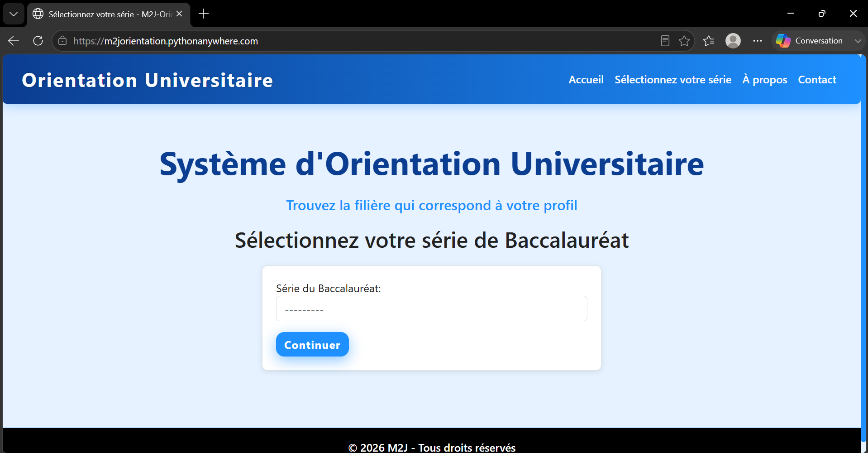Go back to the previous page
The height and width of the screenshot is (453, 868).
pos(14,41)
